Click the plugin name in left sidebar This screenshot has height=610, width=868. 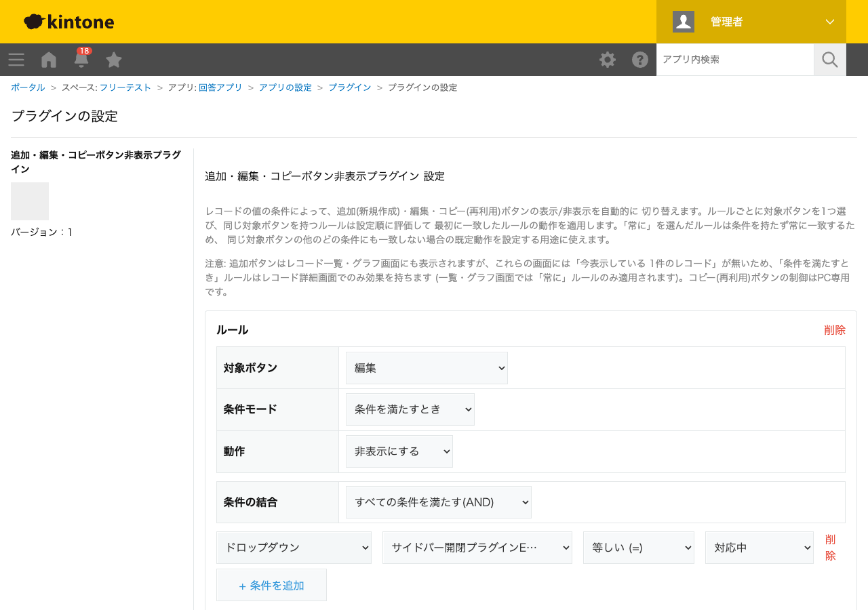tap(96, 162)
